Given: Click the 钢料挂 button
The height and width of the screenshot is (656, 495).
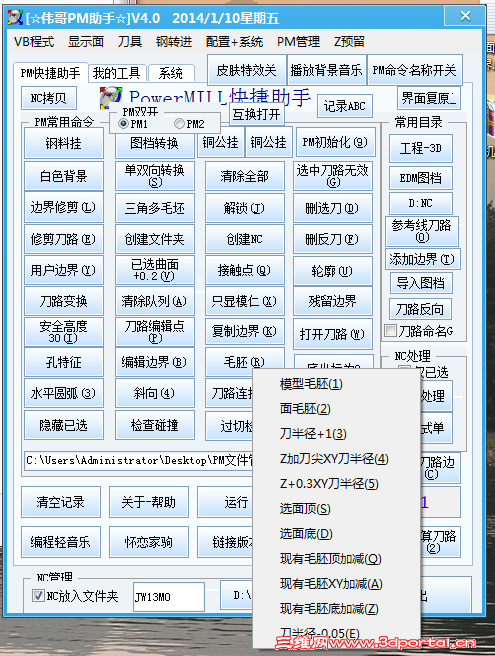Looking at the screenshot, I should pos(64,144).
